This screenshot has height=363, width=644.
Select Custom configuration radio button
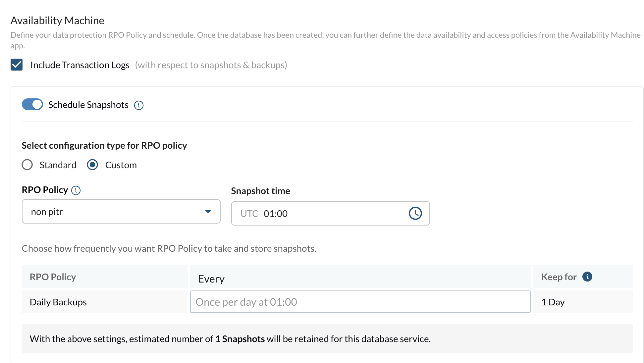(x=92, y=165)
